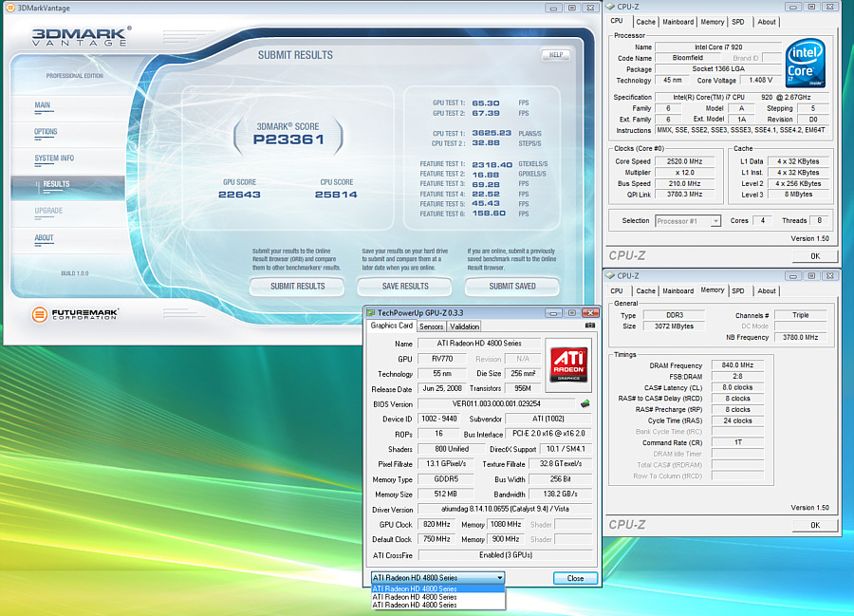
Task: Switch to Sensors tab in GPU-Z
Action: pyautogui.click(x=432, y=327)
